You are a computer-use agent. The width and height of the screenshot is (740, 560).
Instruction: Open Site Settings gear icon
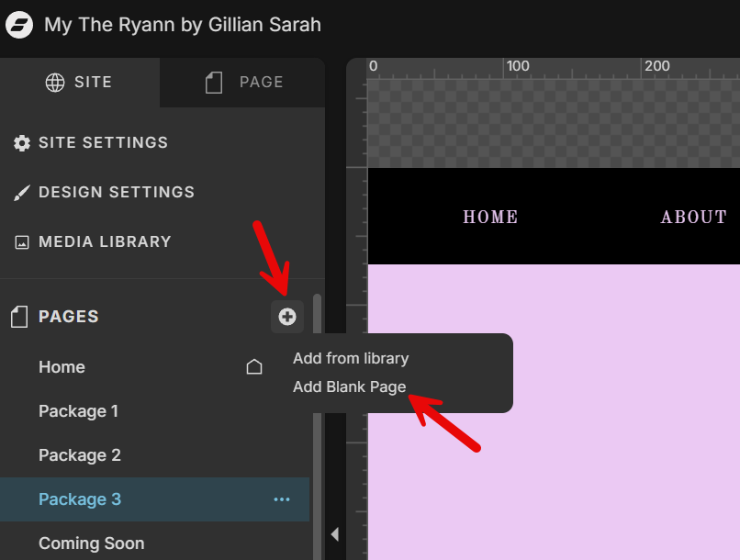coord(21,143)
